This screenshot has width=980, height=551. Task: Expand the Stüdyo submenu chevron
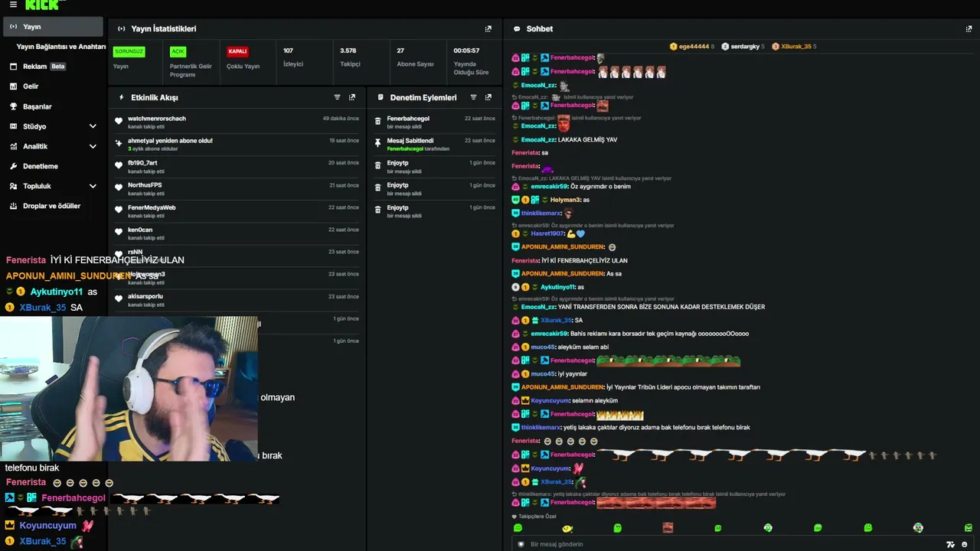(x=93, y=126)
